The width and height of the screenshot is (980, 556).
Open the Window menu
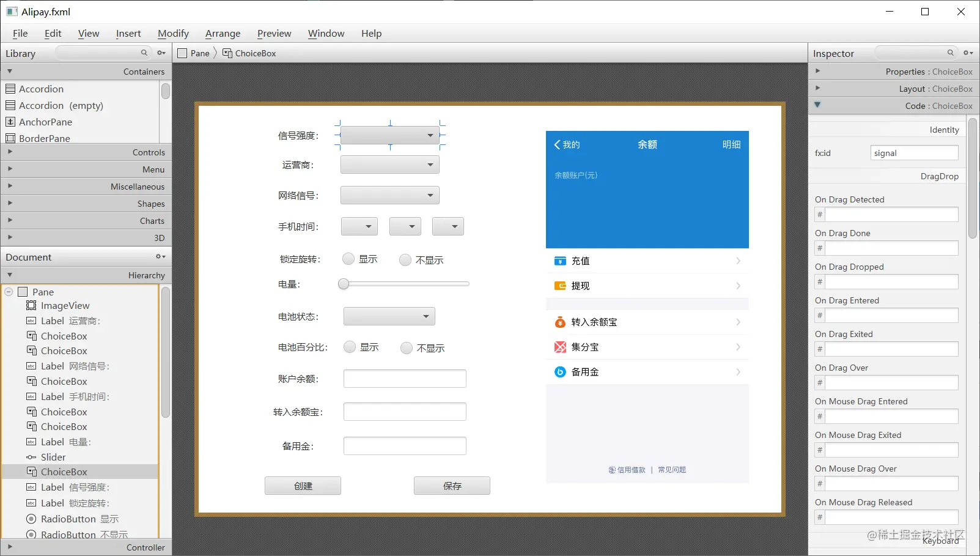326,34
